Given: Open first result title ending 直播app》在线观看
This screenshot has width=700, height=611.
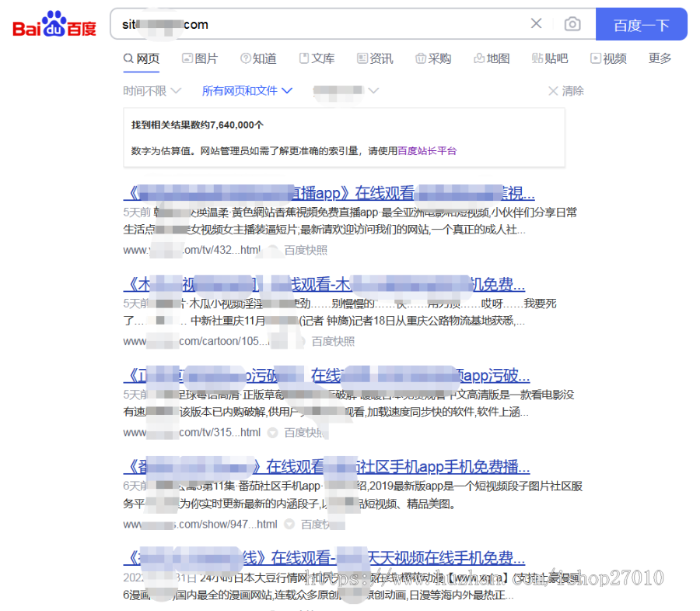Looking at the screenshot, I should [329, 193].
